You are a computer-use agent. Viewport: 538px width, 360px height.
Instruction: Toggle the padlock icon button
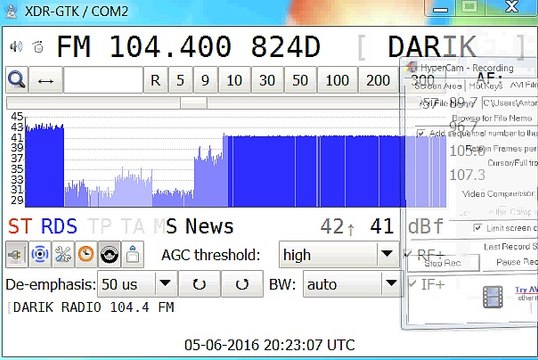pyautogui.click(x=132, y=254)
